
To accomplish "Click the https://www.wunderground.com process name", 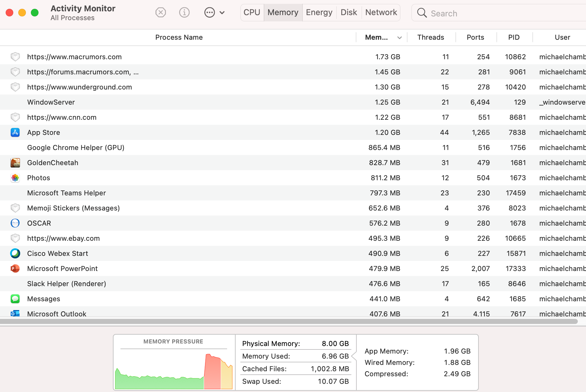I will (x=79, y=87).
